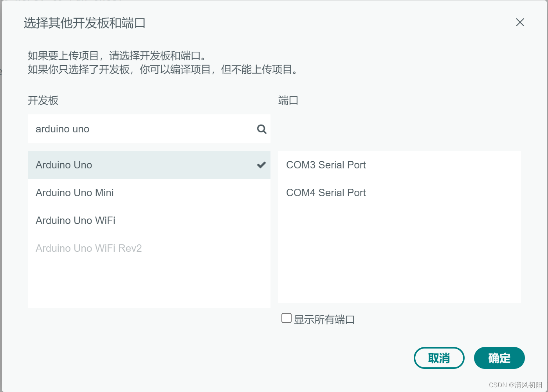This screenshot has height=392, width=548.
Task: Select Arduino Uno Mini from the board list
Action: tap(74, 192)
